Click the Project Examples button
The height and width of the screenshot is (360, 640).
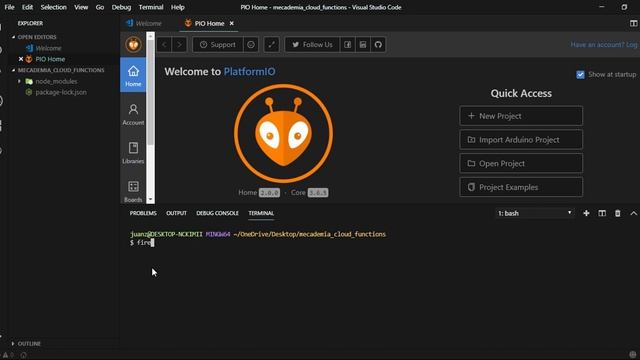pos(521,187)
